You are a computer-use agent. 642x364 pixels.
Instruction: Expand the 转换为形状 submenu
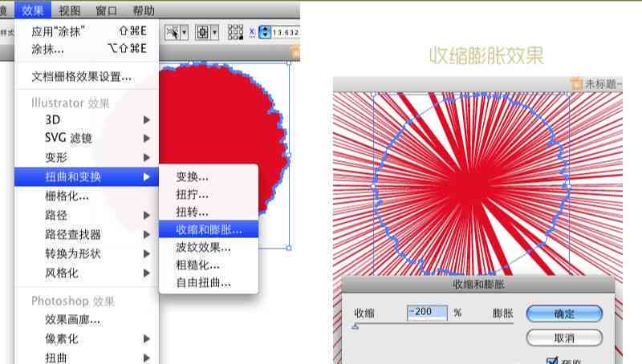coord(147,253)
